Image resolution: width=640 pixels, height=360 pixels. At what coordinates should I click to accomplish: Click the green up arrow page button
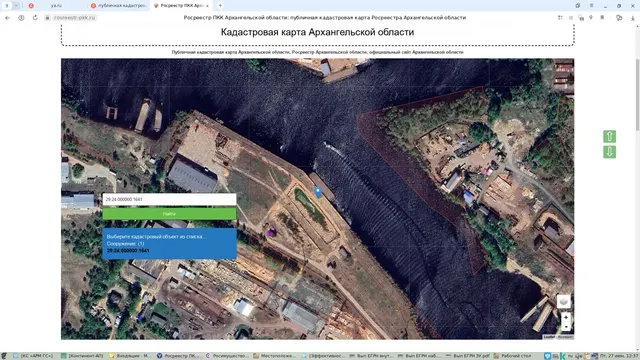coord(609,136)
